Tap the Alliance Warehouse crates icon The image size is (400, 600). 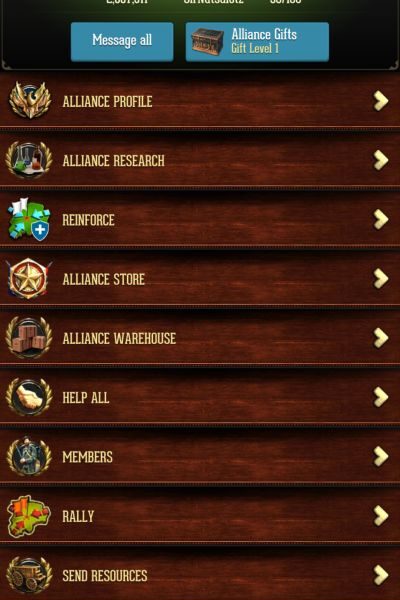29,338
